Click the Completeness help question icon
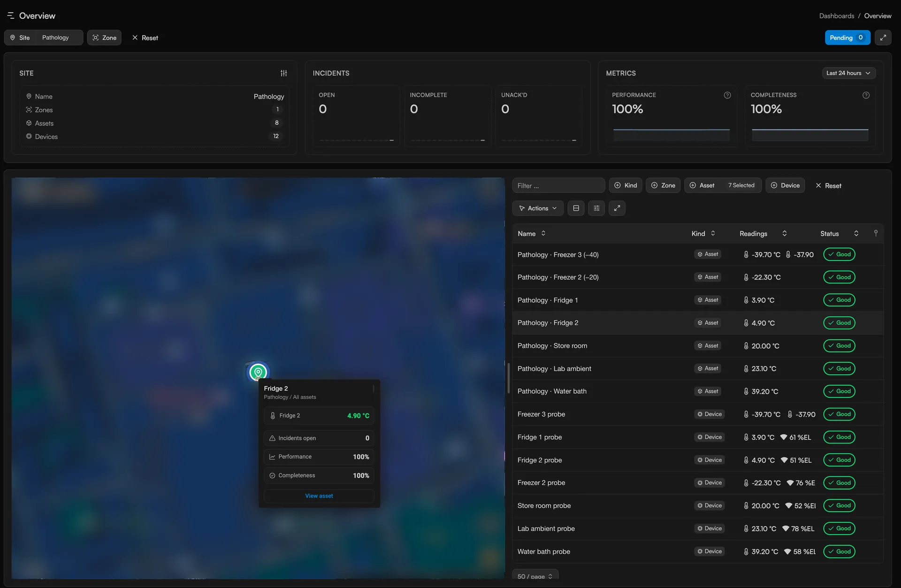Screen dimensions: 901x588 tap(866, 95)
